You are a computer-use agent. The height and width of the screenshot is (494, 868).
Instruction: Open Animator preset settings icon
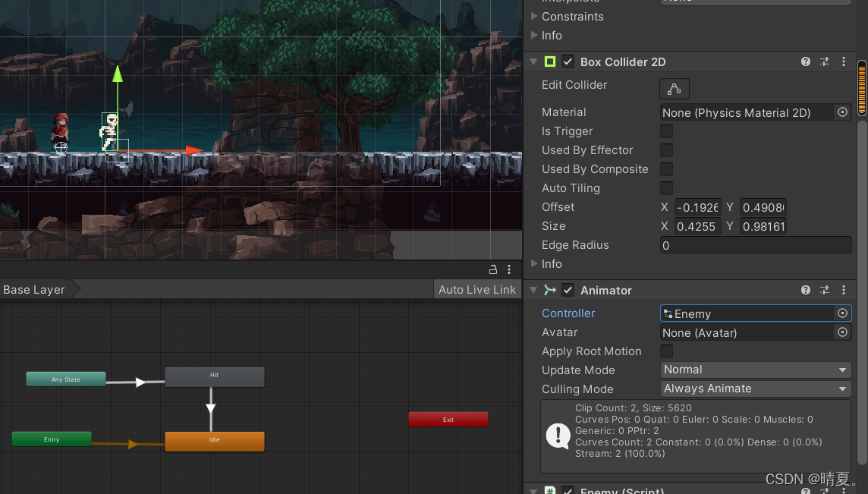click(x=824, y=290)
